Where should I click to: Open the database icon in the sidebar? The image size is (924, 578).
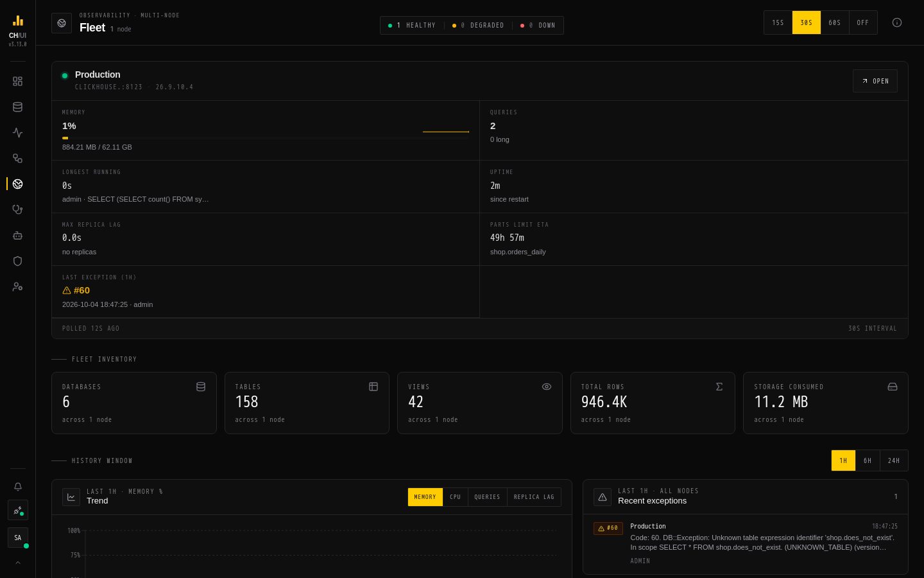[17, 107]
